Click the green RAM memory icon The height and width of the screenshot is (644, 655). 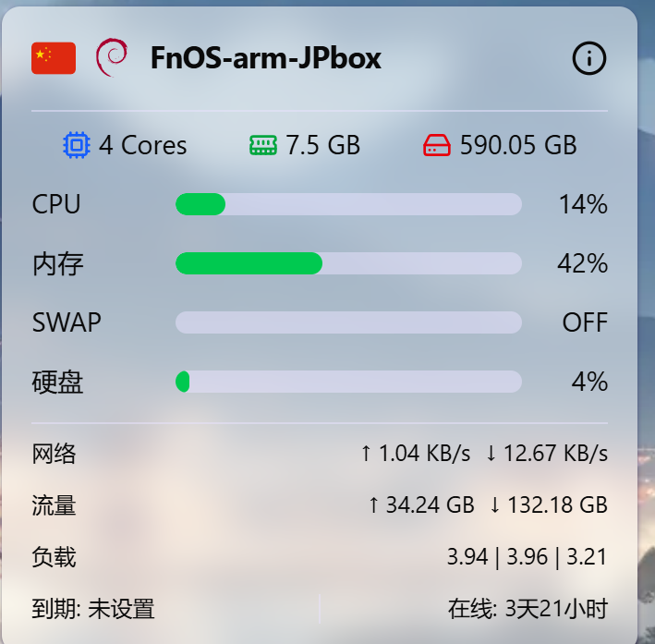tap(263, 145)
